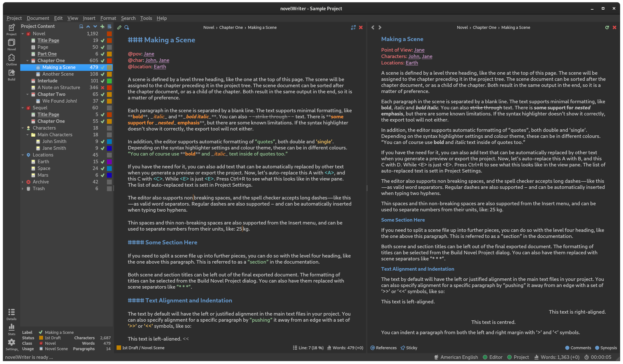Collapse the Main Characters folder
Screen dimensions: 623x364
[28, 135]
